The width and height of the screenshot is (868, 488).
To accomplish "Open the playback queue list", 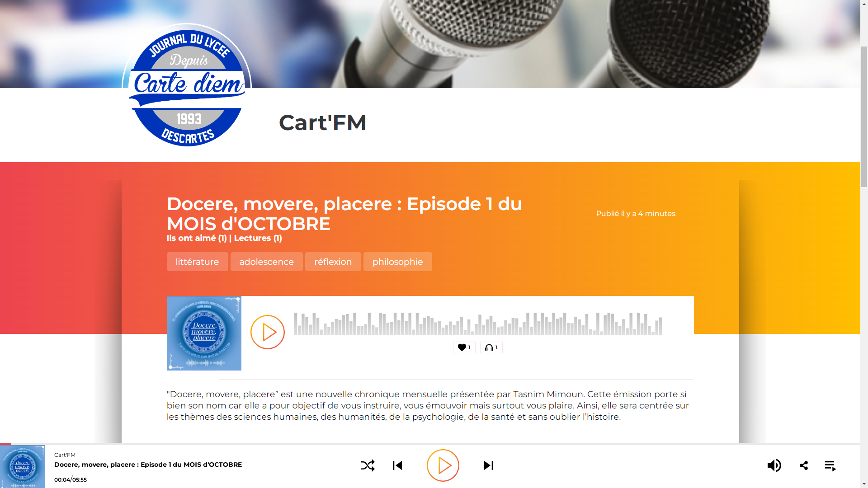I will [x=831, y=465].
